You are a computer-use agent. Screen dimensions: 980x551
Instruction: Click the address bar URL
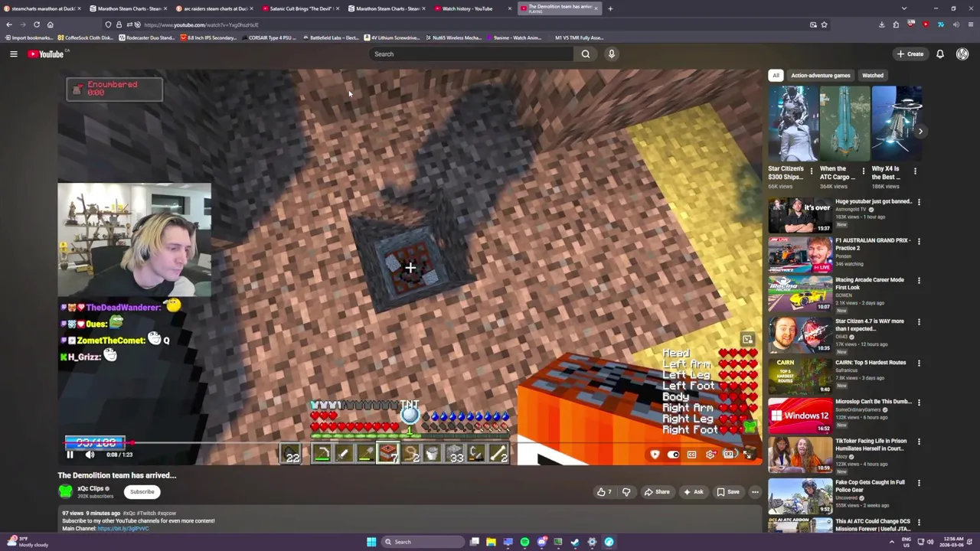[x=201, y=24]
